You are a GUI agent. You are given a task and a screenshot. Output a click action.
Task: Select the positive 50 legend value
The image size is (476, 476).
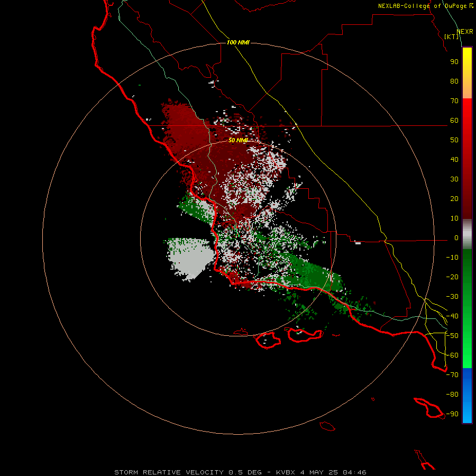(x=454, y=140)
